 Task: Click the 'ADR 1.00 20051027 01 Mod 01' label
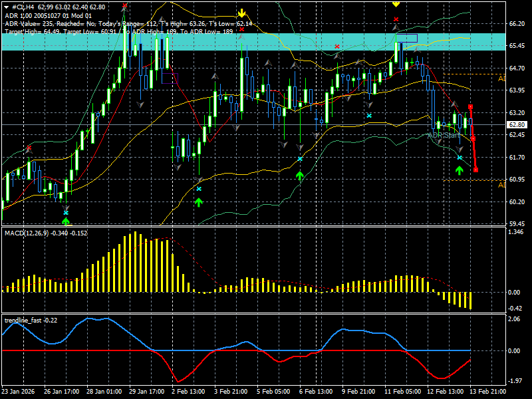point(48,15)
